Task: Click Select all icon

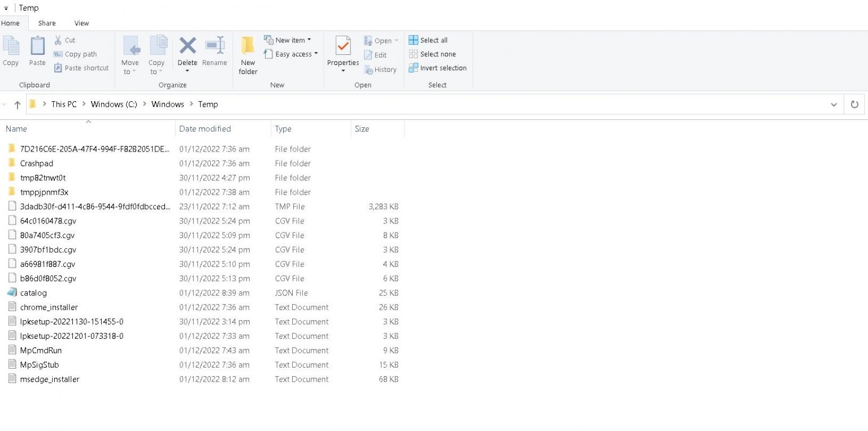Action: point(414,40)
